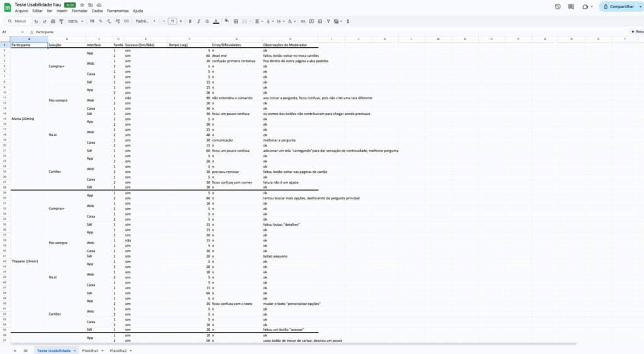Viewport: 644px width, 354px height.
Task: Open version history clock icon
Action: (558, 6)
